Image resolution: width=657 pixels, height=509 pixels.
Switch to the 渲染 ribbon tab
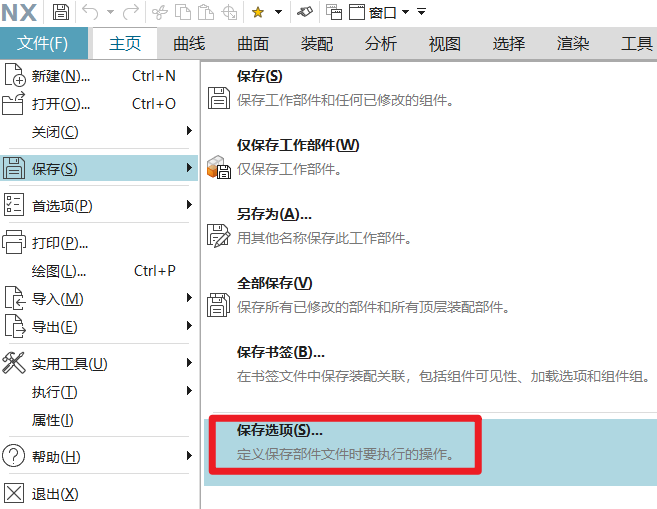pyautogui.click(x=573, y=43)
